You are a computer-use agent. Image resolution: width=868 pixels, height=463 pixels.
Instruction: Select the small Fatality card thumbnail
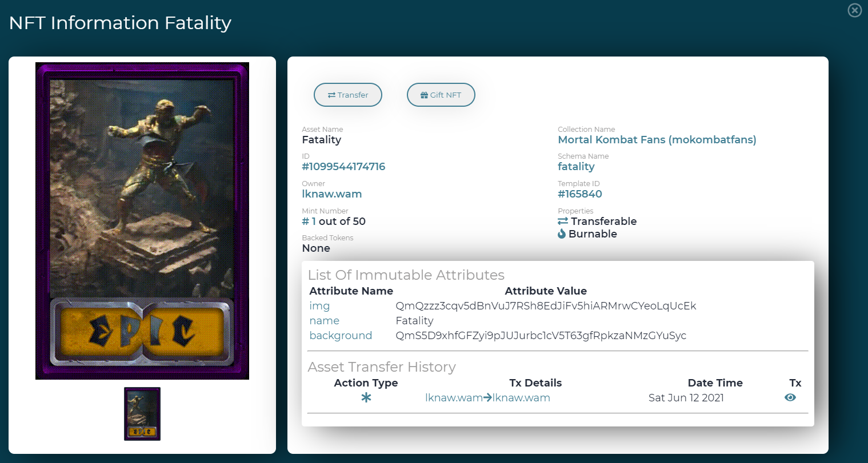142,414
